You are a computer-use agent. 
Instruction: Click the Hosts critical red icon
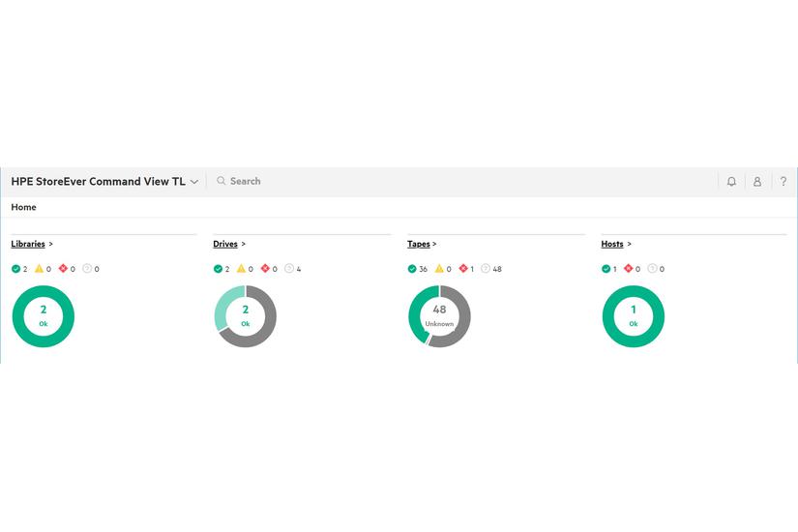629,268
